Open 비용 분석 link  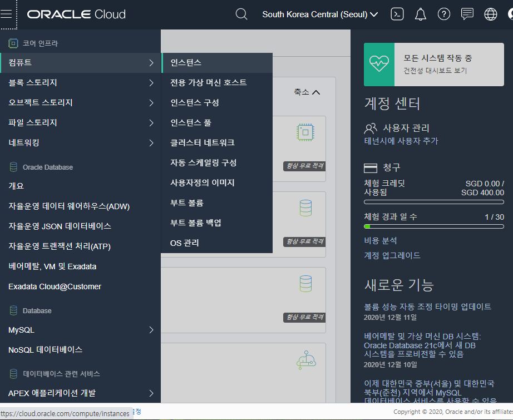pyautogui.click(x=380, y=241)
